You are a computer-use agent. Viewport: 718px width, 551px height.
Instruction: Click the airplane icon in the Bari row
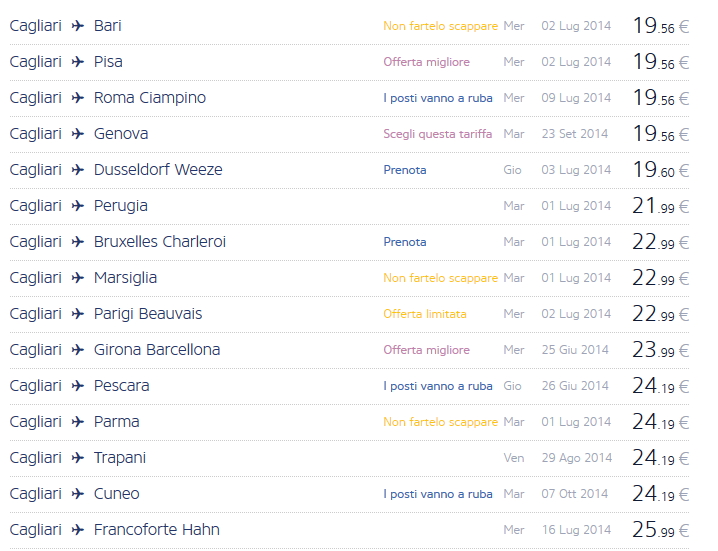coord(78,26)
